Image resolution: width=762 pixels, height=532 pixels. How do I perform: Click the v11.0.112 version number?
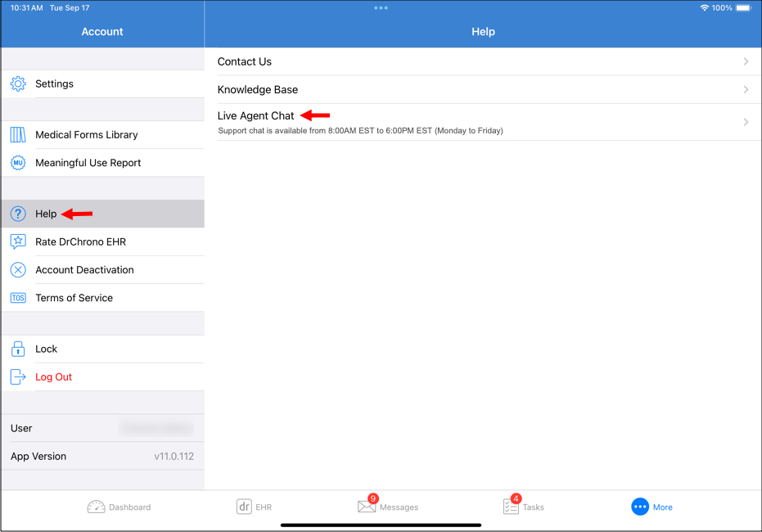pyautogui.click(x=174, y=456)
